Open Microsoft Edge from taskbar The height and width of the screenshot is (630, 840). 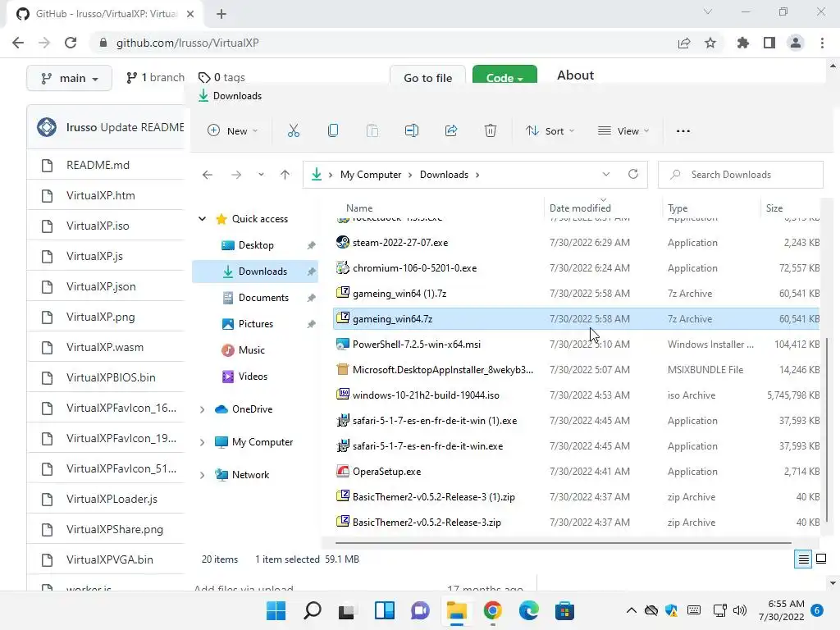click(x=529, y=610)
